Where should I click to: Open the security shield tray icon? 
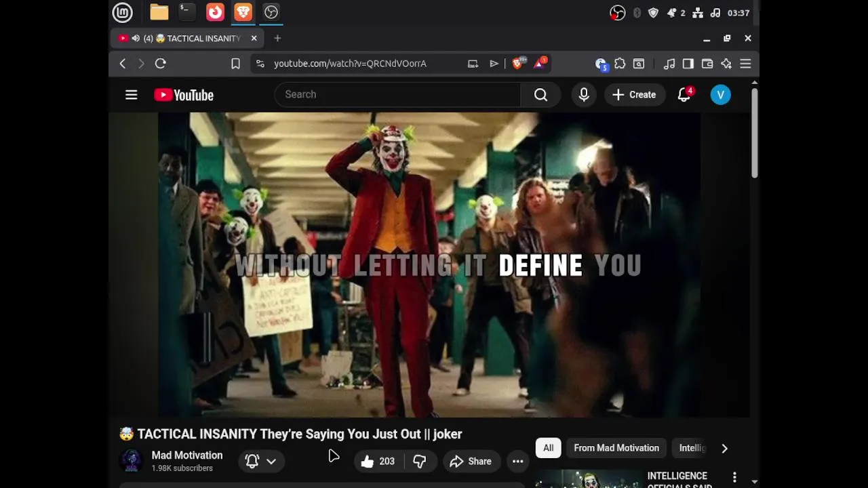(653, 13)
